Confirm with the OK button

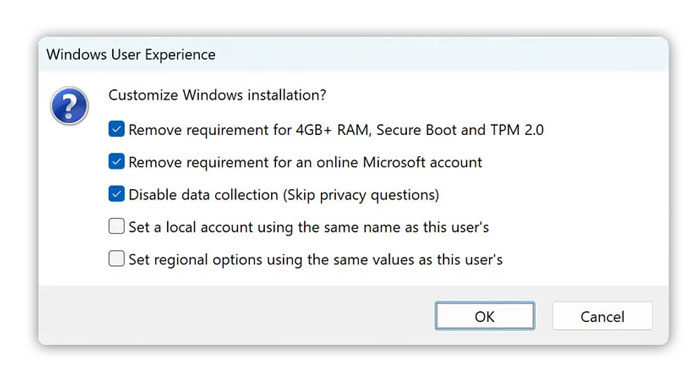(485, 316)
